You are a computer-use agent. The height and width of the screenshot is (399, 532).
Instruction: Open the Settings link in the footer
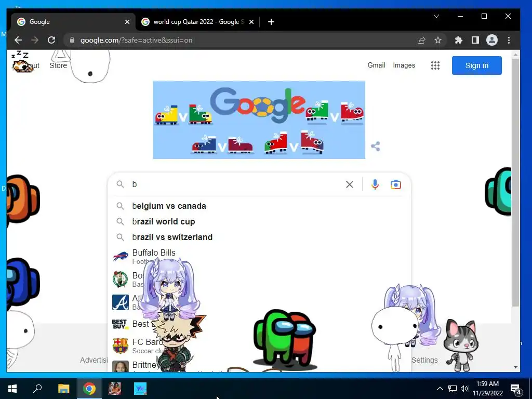click(x=424, y=360)
